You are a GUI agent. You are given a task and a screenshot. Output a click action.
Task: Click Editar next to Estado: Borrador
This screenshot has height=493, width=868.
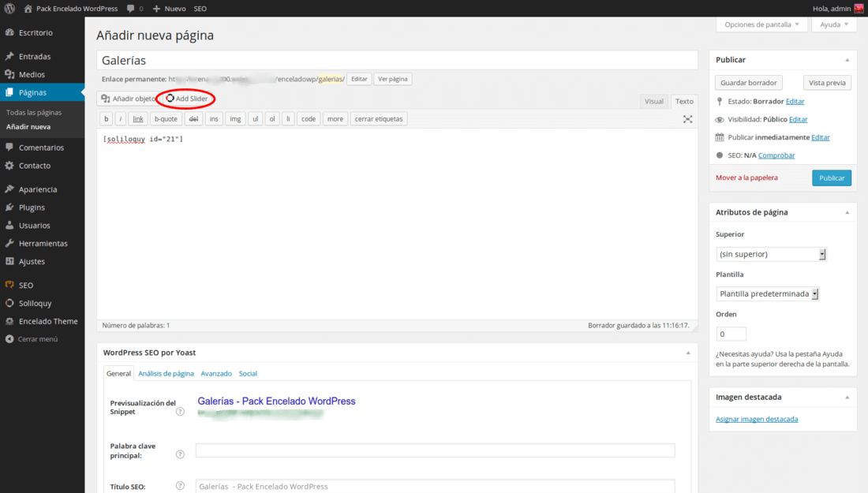[x=795, y=101]
